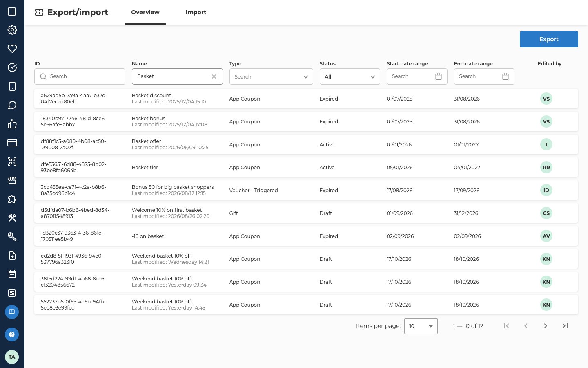Image resolution: width=588 pixels, height=368 pixels.
Task: Open the thumbs-up sidebar icon
Action: tap(12, 124)
